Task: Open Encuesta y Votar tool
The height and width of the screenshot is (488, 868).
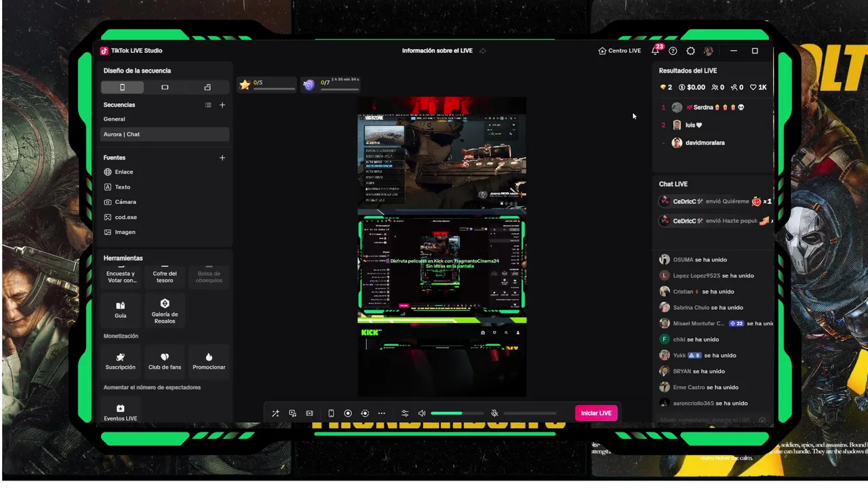Action: pos(121,276)
